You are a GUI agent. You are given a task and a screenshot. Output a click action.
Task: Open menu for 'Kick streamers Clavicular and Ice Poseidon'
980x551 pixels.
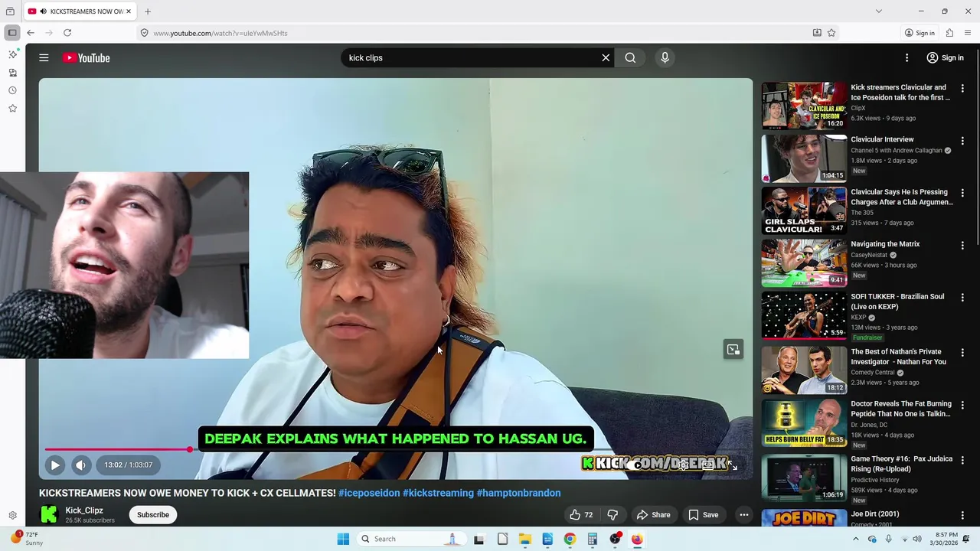click(962, 89)
